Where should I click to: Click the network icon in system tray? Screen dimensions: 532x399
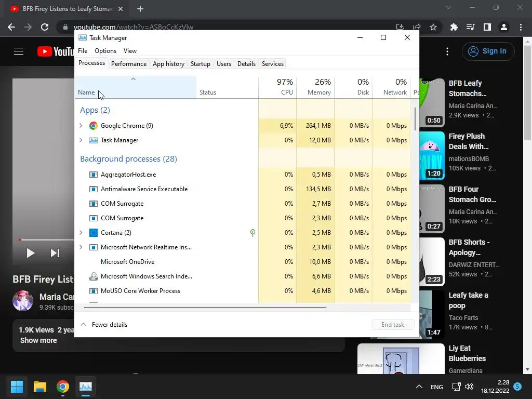[456, 387]
